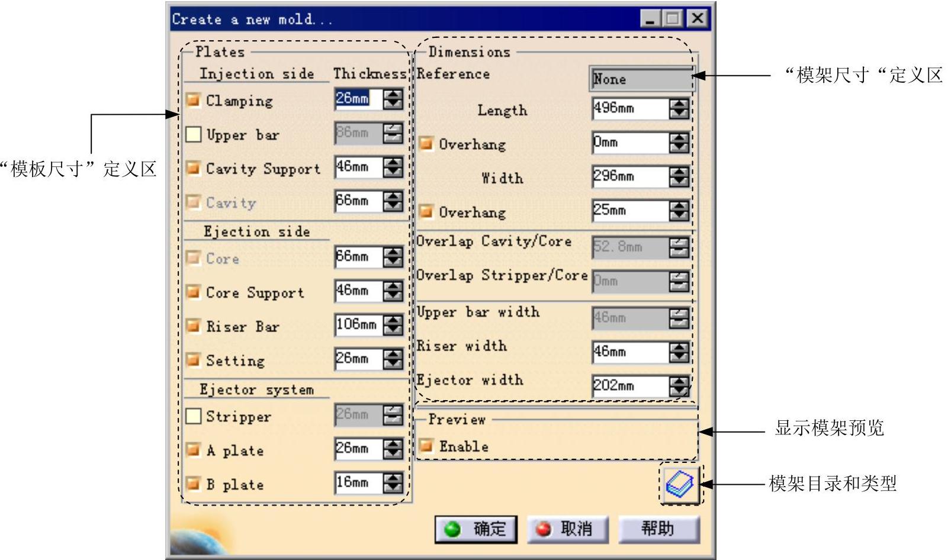Click the Core thickness stepper
This screenshot has width=951, height=560.
tap(393, 257)
